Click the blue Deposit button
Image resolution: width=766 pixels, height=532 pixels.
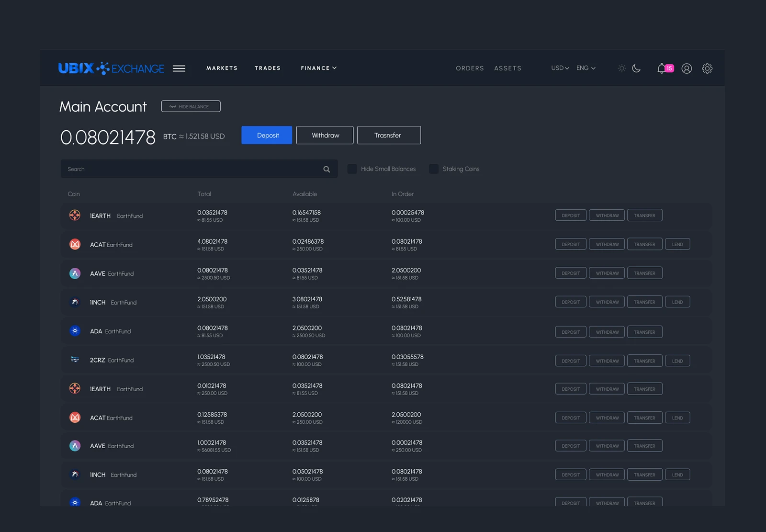click(x=267, y=135)
